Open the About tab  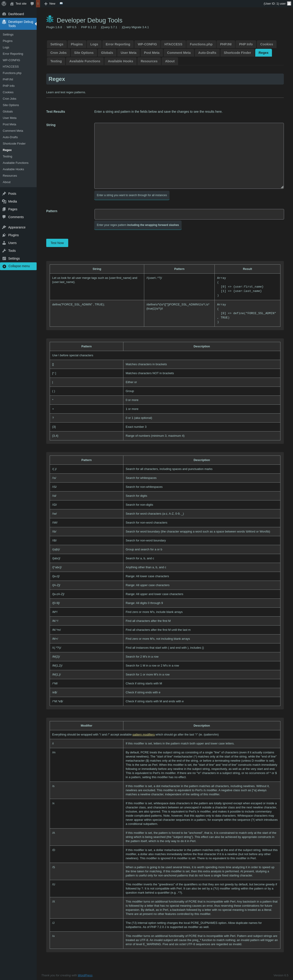(170, 61)
